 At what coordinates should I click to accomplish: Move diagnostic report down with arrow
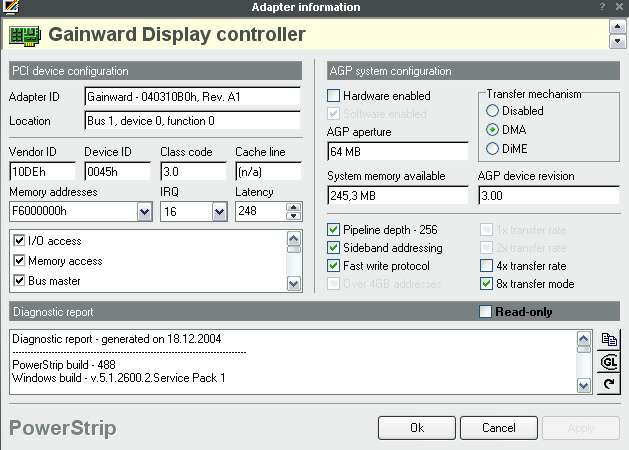[584, 386]
